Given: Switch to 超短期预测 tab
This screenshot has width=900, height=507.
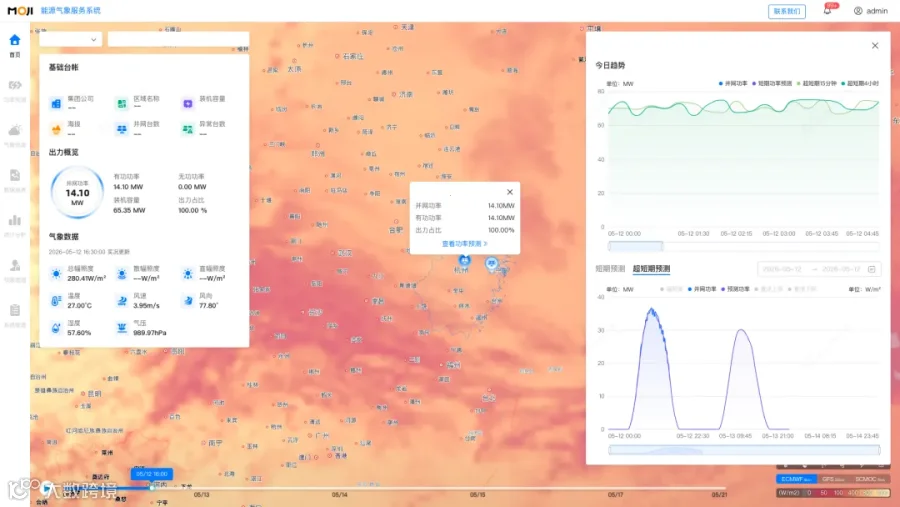Looking at the screenshot, I should (x=651, y=269).
